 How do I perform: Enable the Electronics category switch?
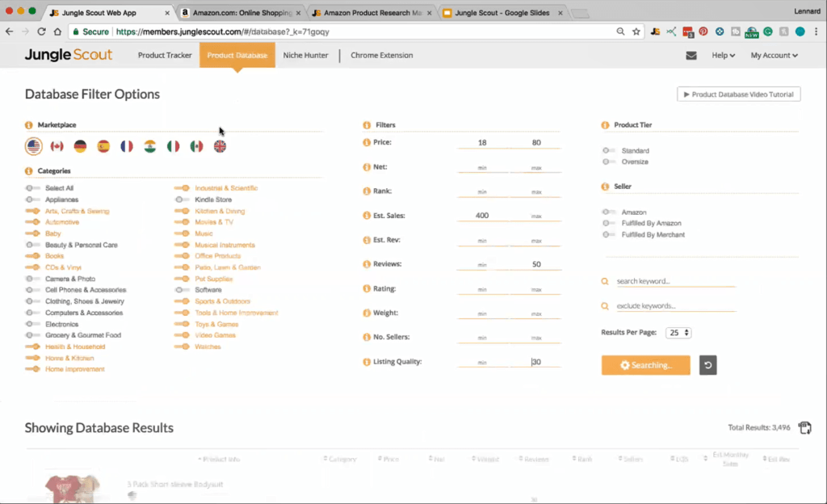32,324
